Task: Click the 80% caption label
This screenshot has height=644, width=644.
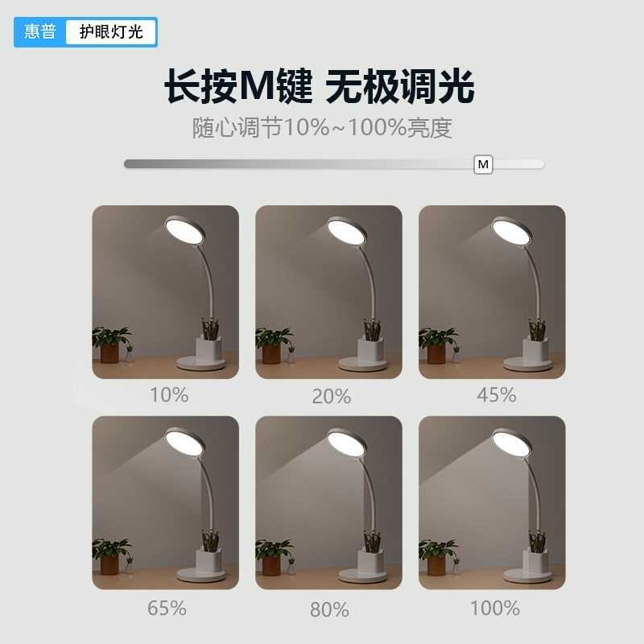Action: click(x=329, y=610)
